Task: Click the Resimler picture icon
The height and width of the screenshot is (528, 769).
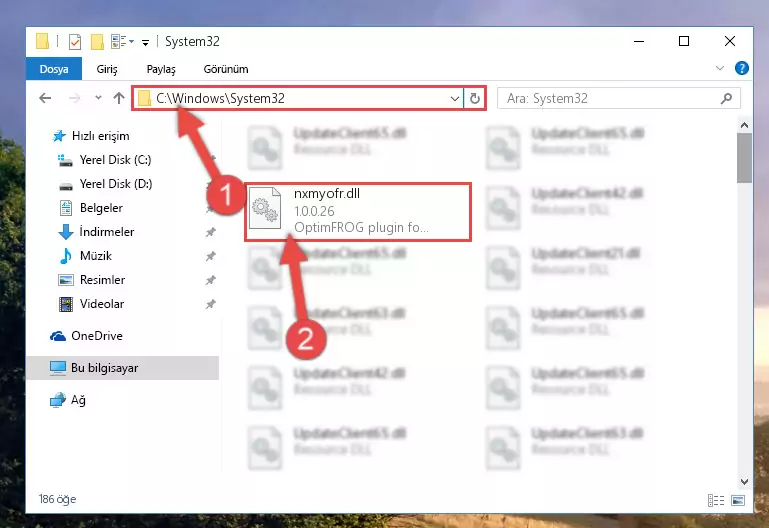Action: coord(66,280)
